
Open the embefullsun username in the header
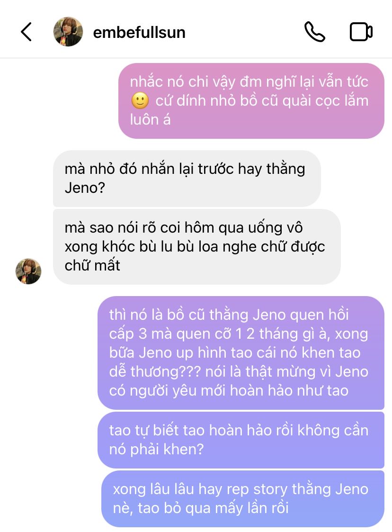[x=139, y=33]
